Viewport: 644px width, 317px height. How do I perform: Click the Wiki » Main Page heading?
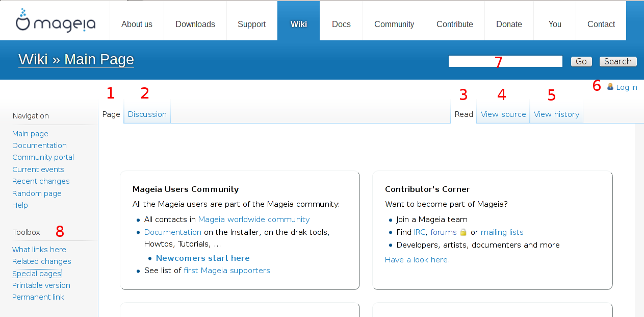pyautogui.click(x=76, y=60)
